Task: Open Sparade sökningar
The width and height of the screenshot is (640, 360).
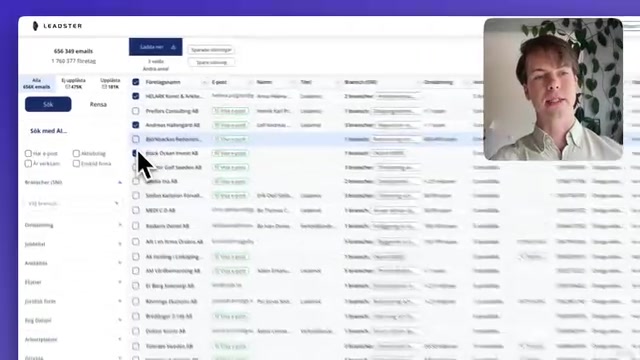Action: click(211, 50)
